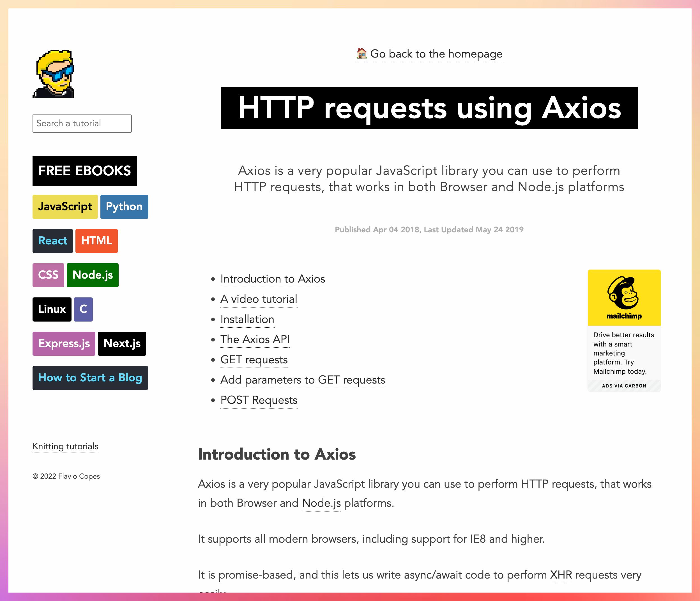Click the house emoji beside homepage link
Image resolution: width=700 pixels, height=601 pixels.
362,53
